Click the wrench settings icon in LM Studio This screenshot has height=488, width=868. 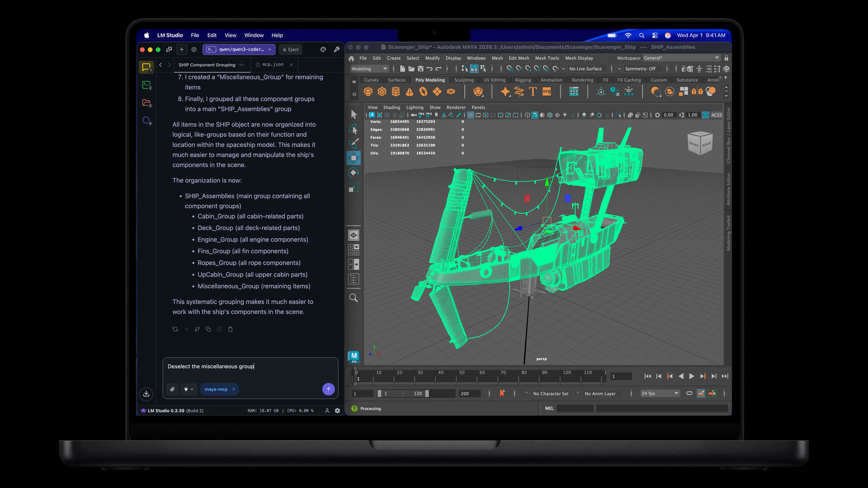[x=337, y=50]
